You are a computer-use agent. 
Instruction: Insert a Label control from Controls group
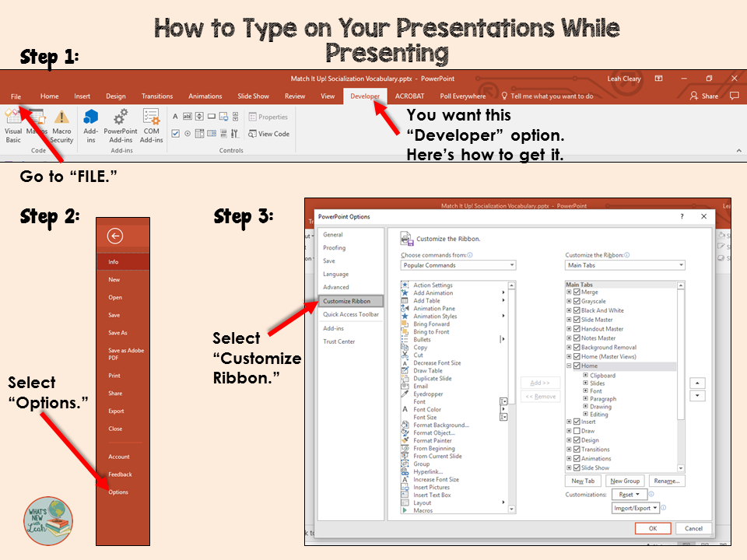[175, 116]
